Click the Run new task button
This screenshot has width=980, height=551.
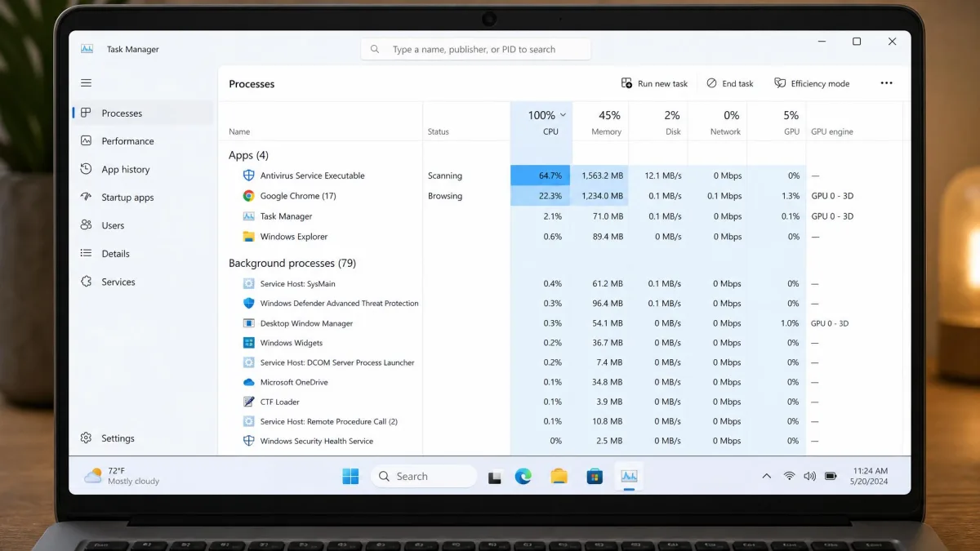(x=654, y=83)
